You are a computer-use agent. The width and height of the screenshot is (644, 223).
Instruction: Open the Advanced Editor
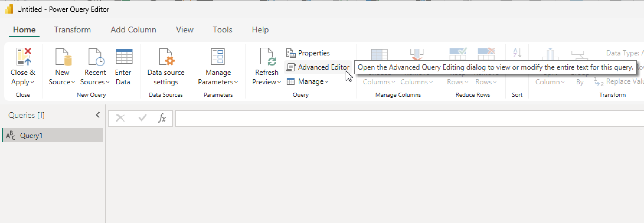click(x=318, y=67)
